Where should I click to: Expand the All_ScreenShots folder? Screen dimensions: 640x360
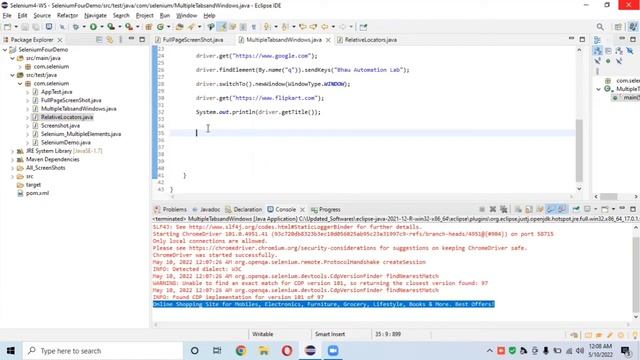point(13,168)
